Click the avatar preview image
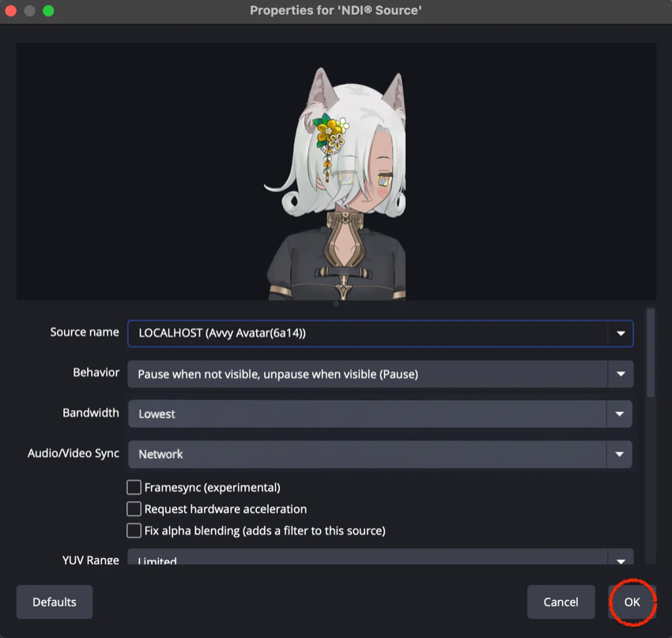 pos(336,182)
